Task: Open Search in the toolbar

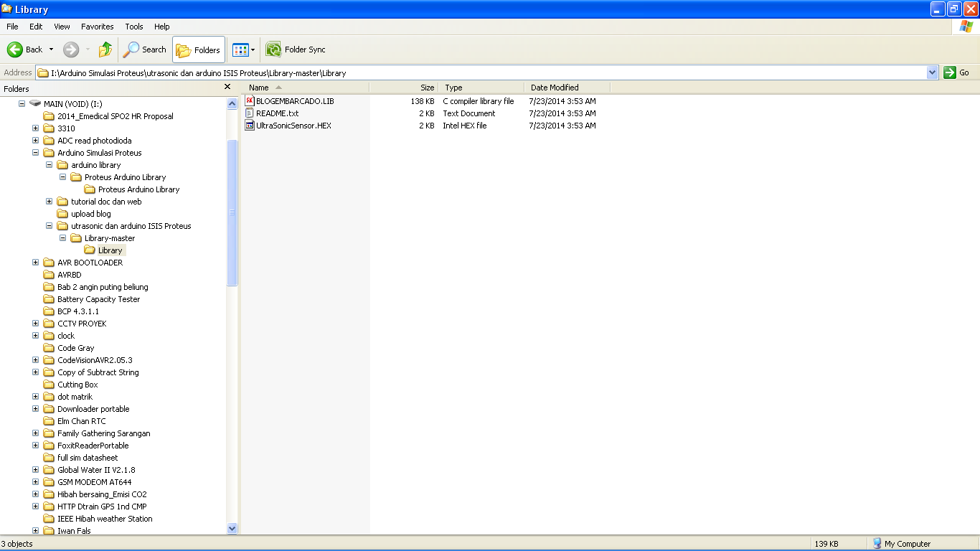Action: coord(145,50)
